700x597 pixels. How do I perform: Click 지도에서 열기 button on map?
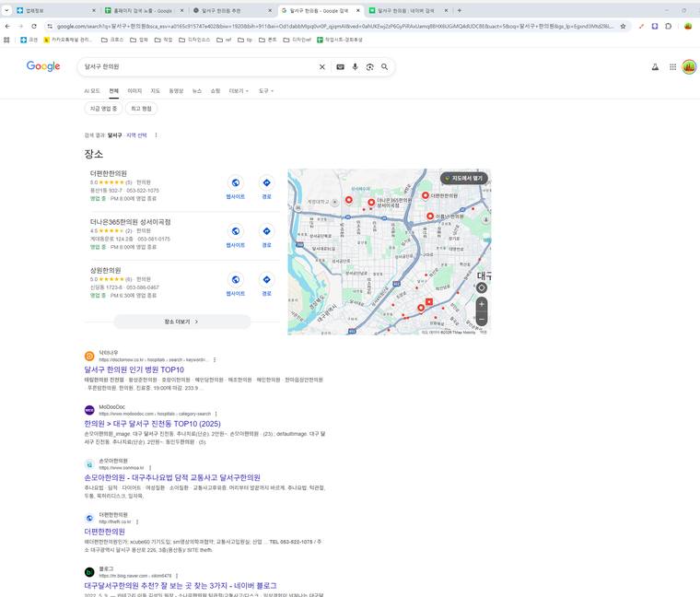tap(464, 178)
